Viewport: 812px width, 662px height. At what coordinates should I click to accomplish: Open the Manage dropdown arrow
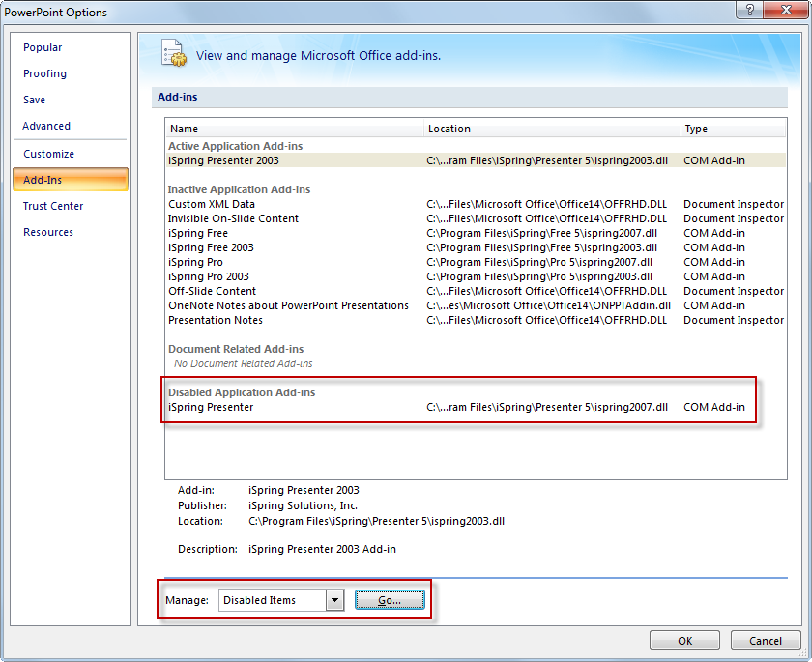[x=335, y=600]
